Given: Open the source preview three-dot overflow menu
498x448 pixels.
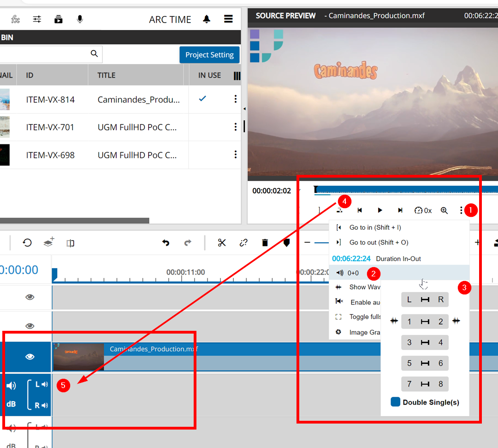Looking at the screenshot, I should (461, 210).
